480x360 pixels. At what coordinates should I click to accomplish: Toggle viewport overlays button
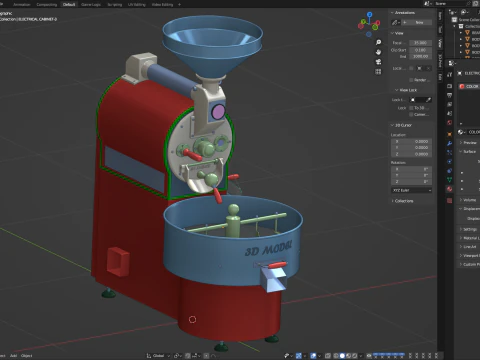coord(313,356)
